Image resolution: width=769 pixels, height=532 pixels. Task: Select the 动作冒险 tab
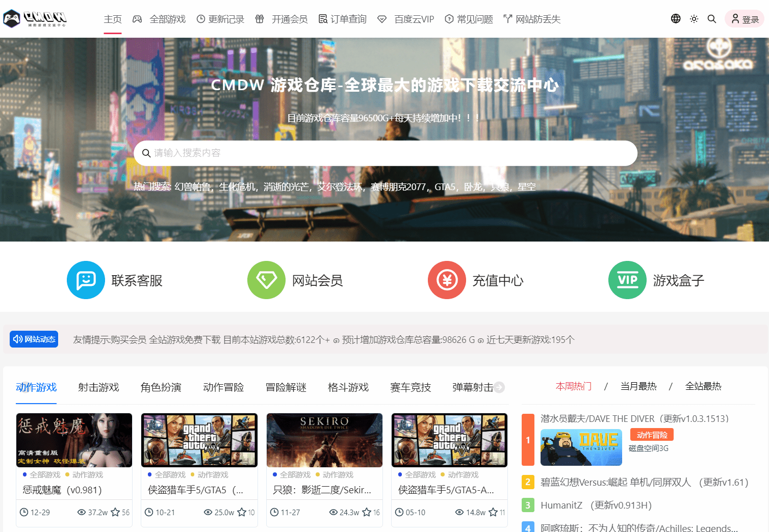click(x=223, y=387)
